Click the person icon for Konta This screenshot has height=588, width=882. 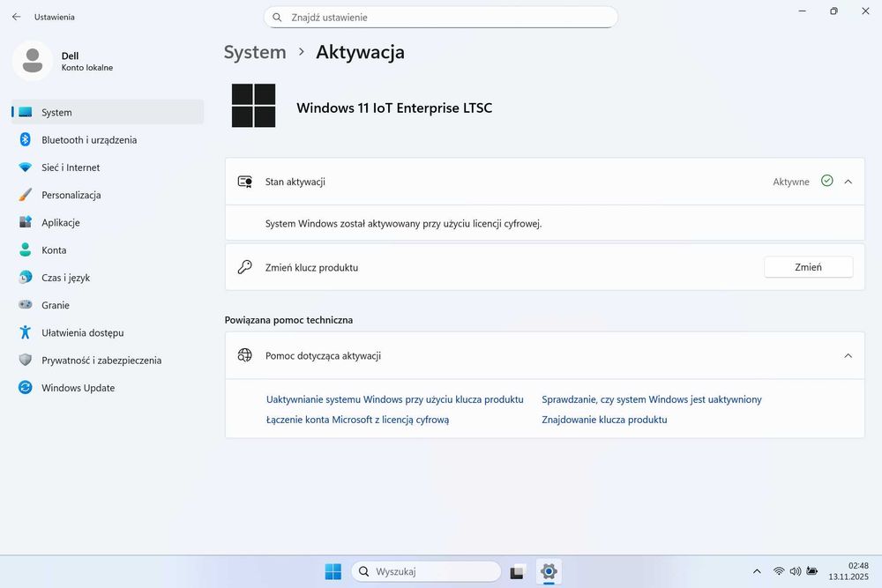26,249
